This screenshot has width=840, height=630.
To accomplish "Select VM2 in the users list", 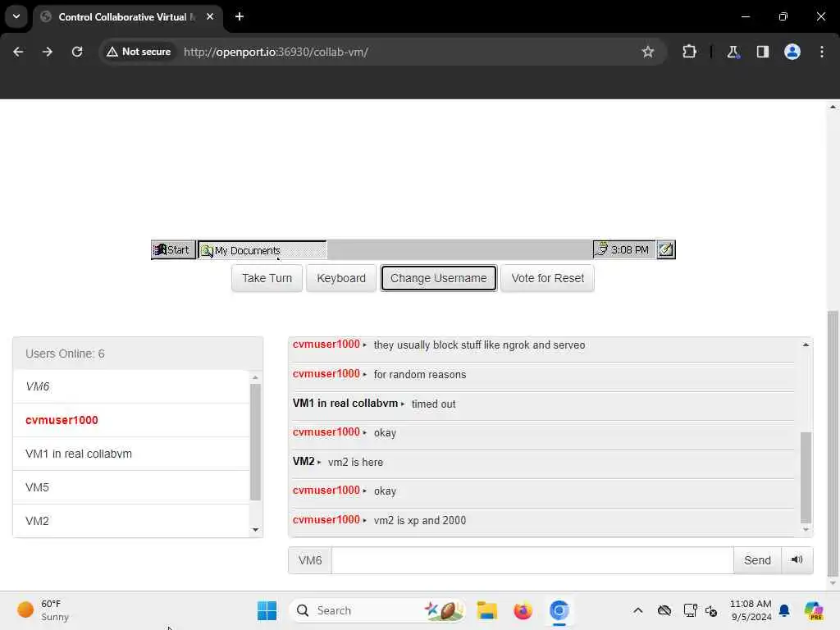I will tap(131, 521).
